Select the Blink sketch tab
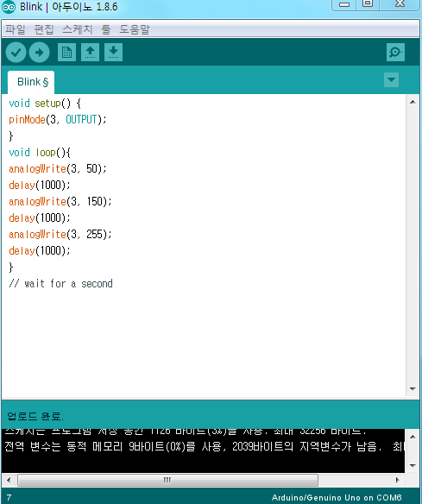The height and width of the screenshot is (504, 422). coord(31,82)
